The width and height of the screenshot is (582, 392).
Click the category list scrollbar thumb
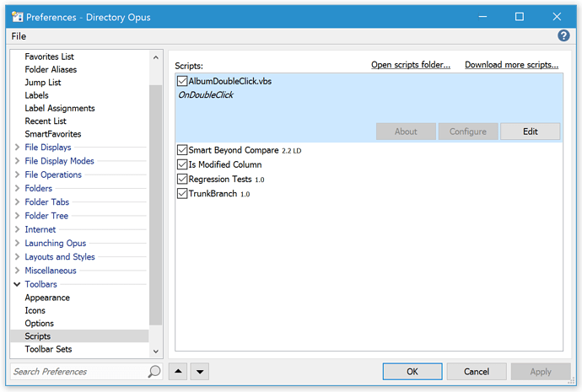pos(155,205)
